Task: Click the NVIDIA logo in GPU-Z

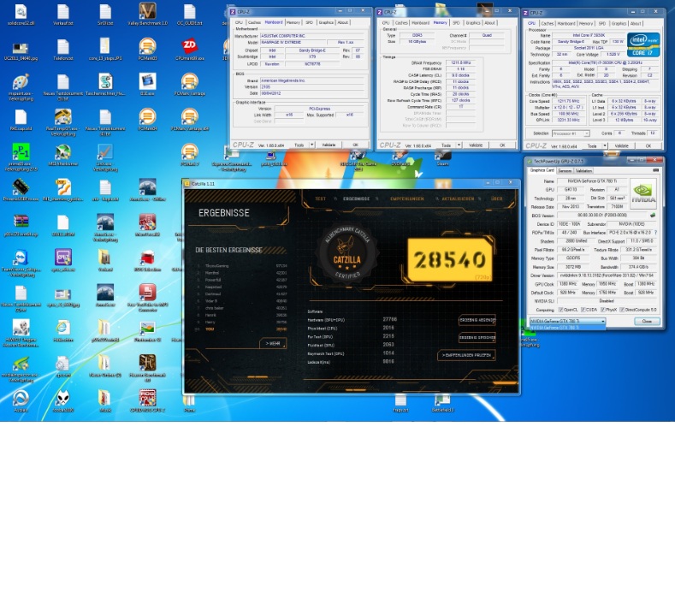Action: tap(643, 192)
